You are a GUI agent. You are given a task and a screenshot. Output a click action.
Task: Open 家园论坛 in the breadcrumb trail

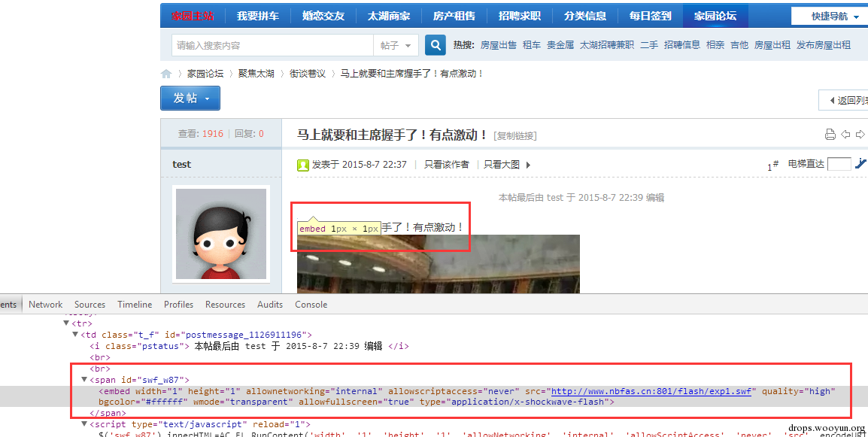(x=205, y=74)
